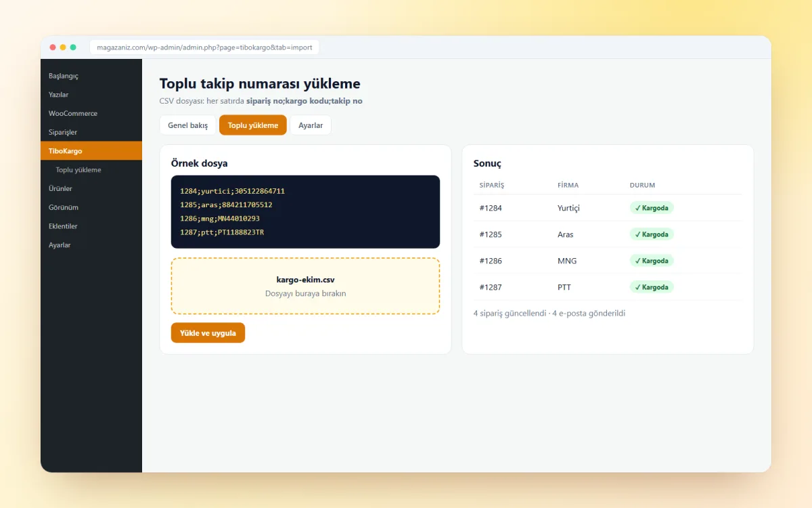This screenshot has width=812, height=508.
Task: Open the Başlangıç sidebar item
Action: click(x=91, y=76)
